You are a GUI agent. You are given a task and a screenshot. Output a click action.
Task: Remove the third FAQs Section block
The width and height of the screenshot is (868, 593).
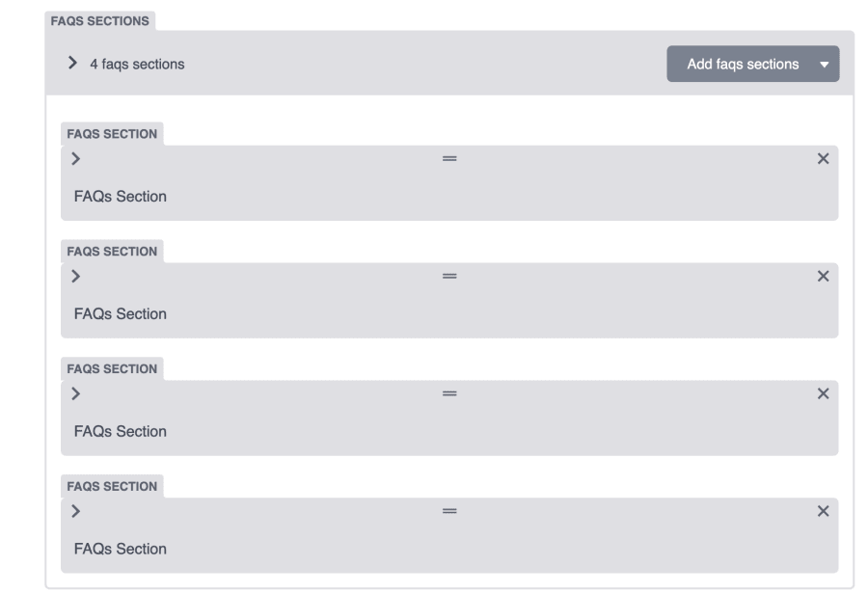pyautogui.click(x=823, y=393)
